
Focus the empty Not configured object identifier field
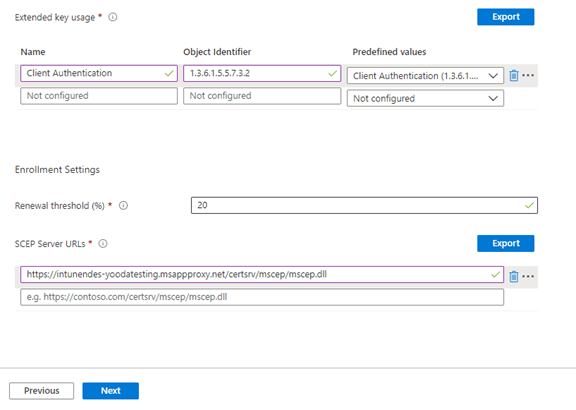click(262, 96)
